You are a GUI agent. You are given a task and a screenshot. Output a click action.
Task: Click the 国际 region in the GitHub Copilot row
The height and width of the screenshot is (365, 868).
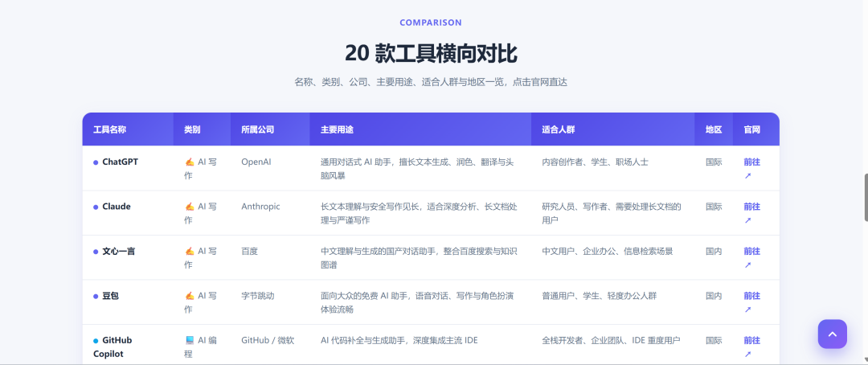pos(714,341)
